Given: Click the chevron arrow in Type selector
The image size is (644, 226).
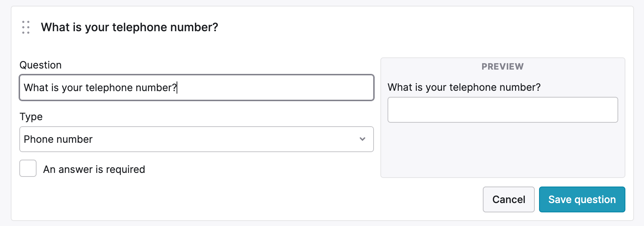Looking at the screenshot, I should (362, 139).
